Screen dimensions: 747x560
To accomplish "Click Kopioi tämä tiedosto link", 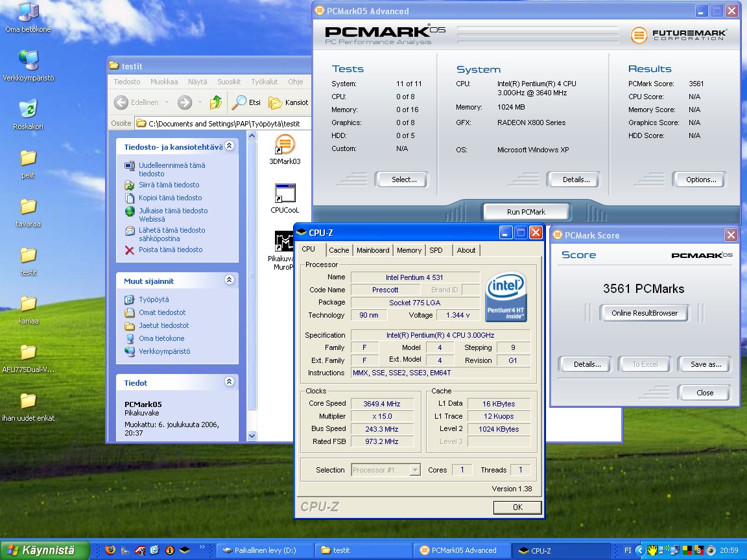I will (x=170, y=198).
